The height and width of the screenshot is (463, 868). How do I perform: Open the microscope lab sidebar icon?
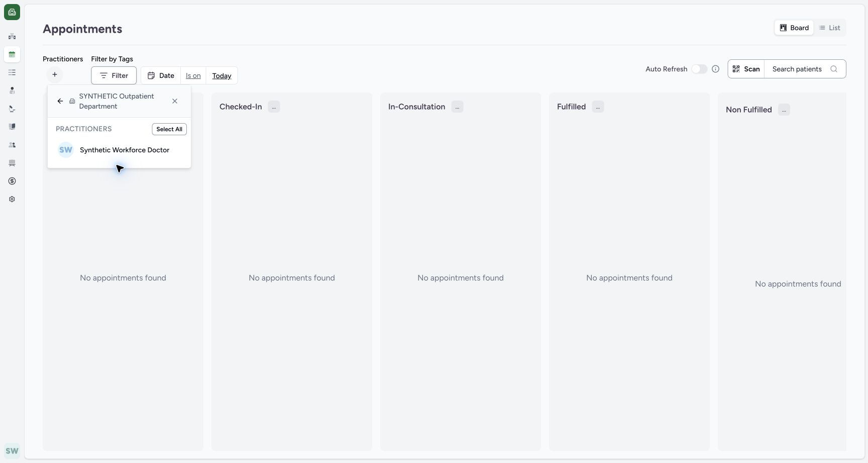click(12, 109)
